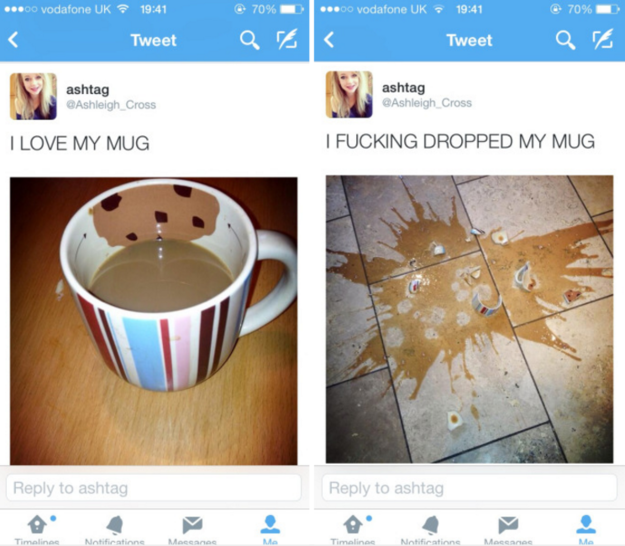
Task: Open Timelines tab in left screen
Action: 37,530
